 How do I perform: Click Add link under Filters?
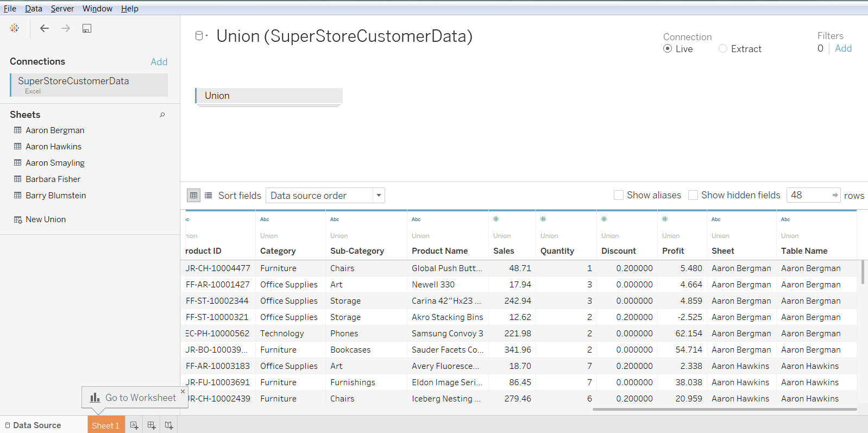(x=843, y=48)
